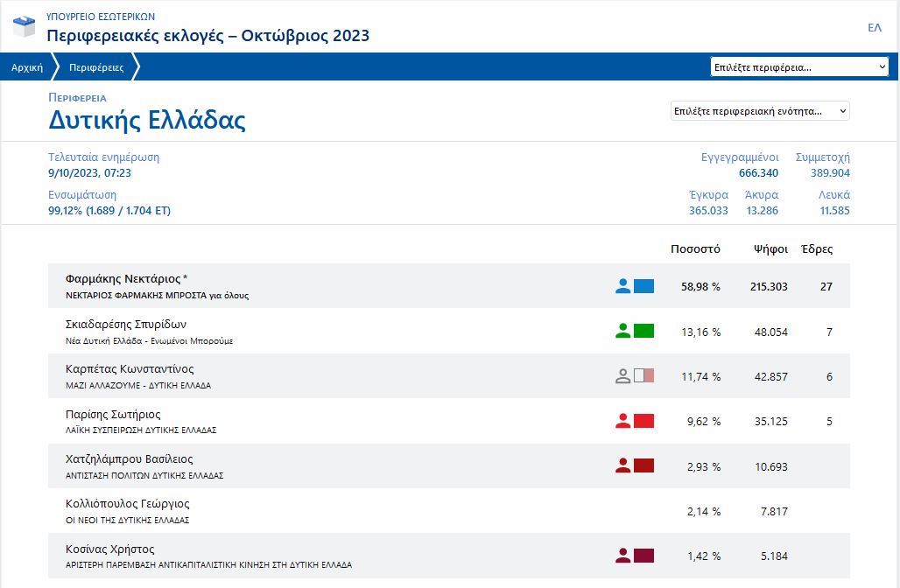Click the ballot box logo icon
This screenshot has height=588, width=900.
[25, 26]
